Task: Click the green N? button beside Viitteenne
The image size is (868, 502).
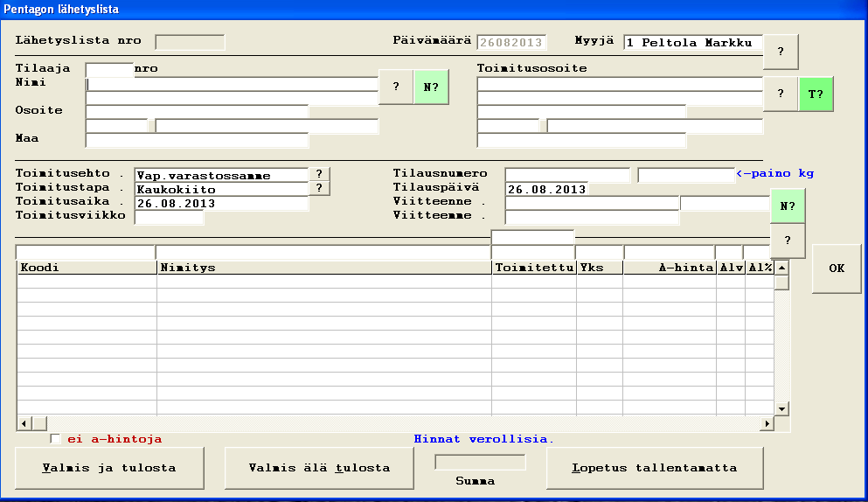Action: [x=788, y=206]
